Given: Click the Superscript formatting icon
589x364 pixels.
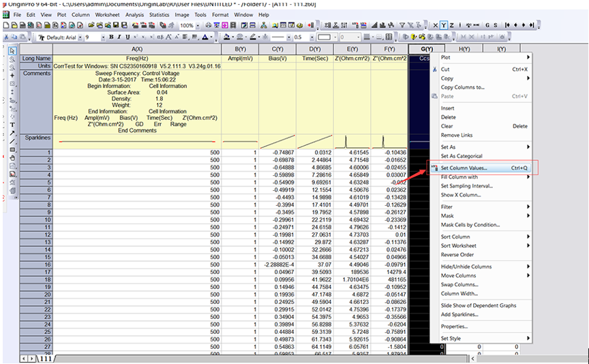Looking at the screenshot, I should [136, 37].
